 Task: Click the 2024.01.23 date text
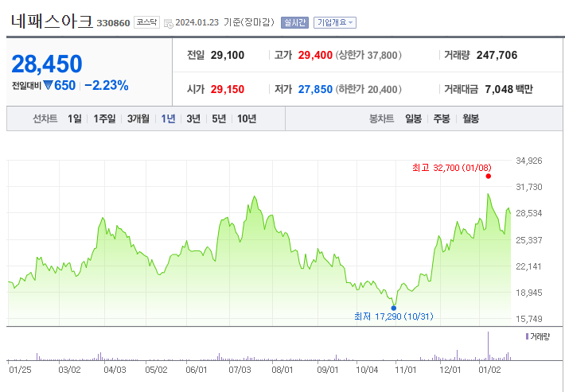pos(197,22)
